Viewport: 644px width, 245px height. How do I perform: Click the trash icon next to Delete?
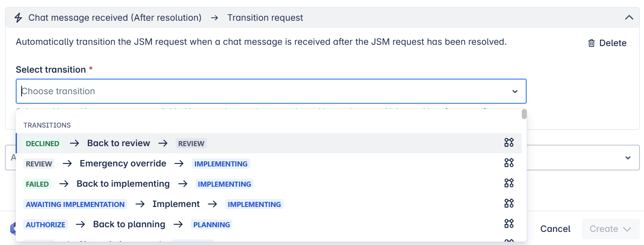point(592,43)
